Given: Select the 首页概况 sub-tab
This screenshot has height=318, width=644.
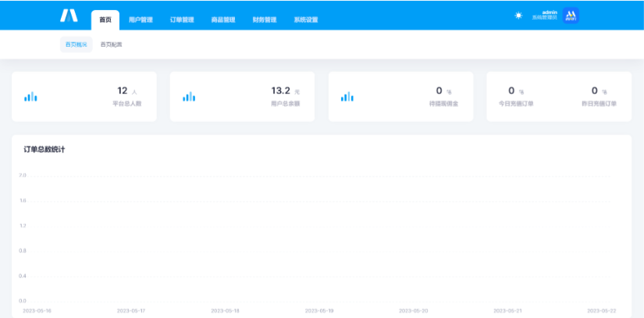Looking at the screenshot, I should point(76,45).
